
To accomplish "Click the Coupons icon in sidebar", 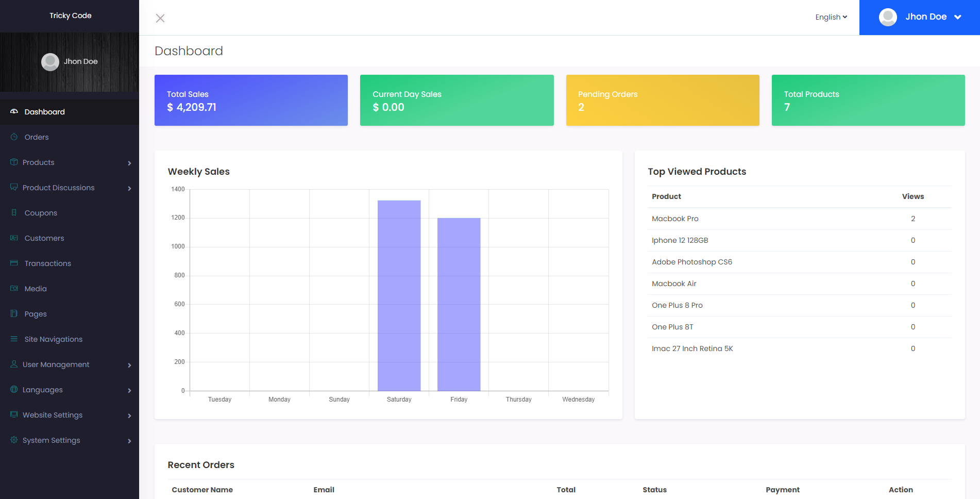I will 14,212.
